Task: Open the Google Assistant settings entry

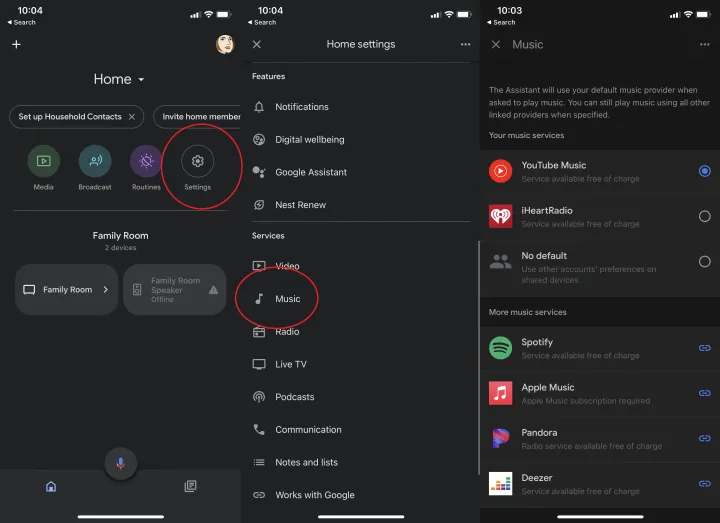Action: [310, 172]
